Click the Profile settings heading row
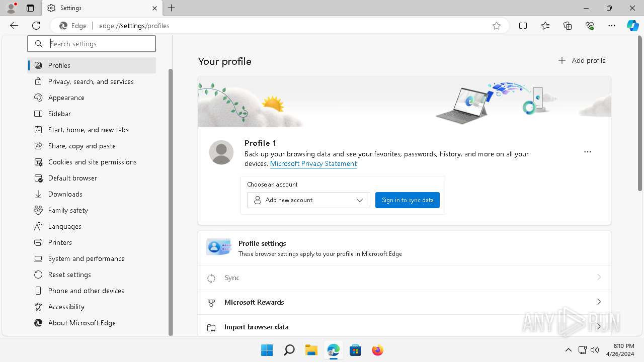Viewport: 644px width, 362px height. click(405, 248)
